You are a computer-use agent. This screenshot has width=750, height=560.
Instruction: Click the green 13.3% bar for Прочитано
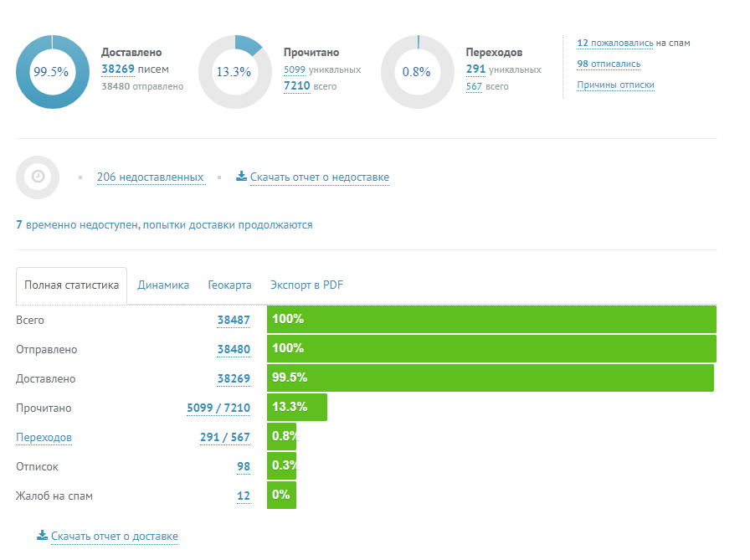(x=297, y=407)
